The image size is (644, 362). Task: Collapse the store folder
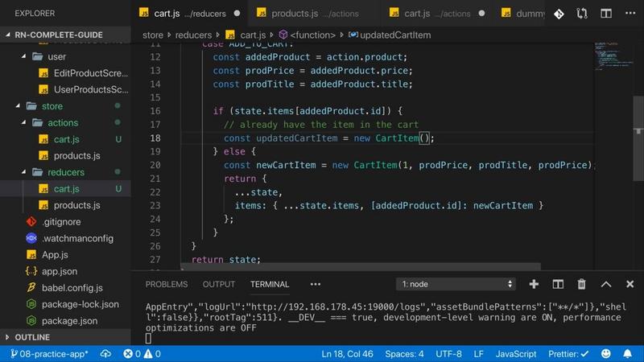point(18,106)
